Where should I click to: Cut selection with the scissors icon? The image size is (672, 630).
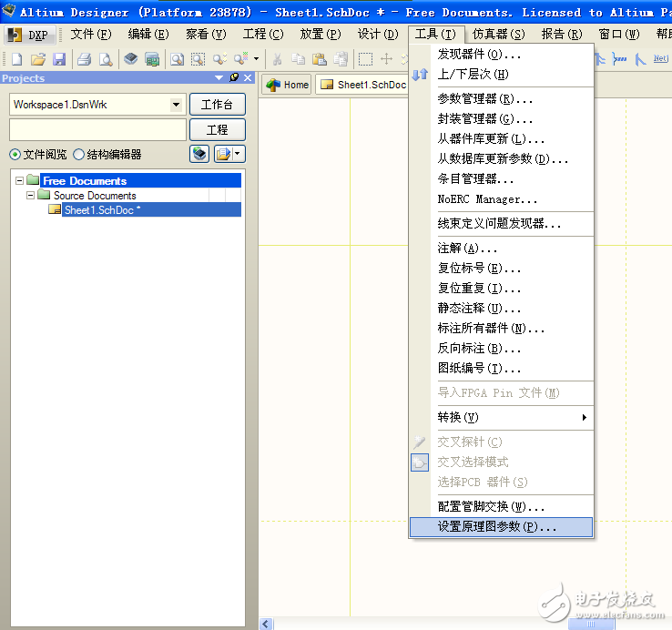[278, 58]
